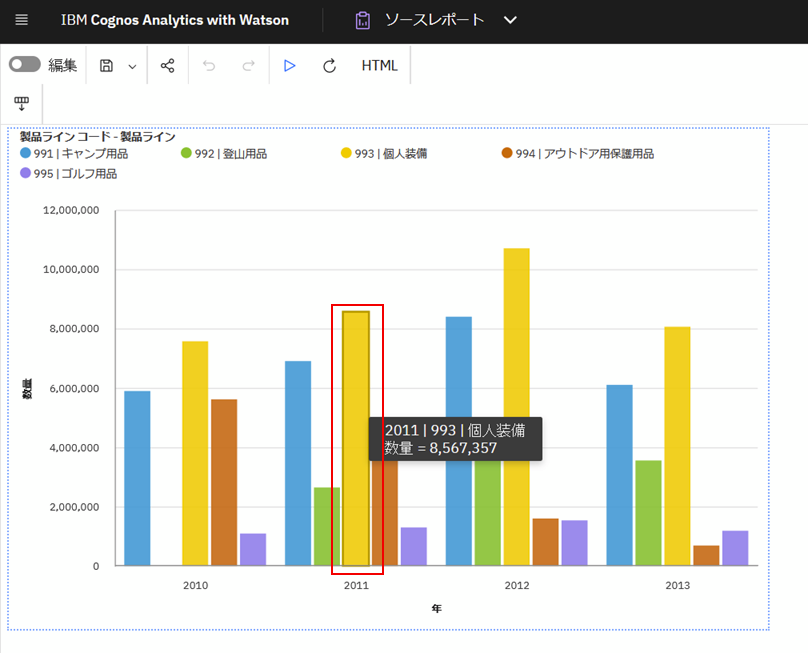808x653 pixels.
Task: Click the 991 | キャンプ用品 legend label
Action: click(x=81, y=154)
